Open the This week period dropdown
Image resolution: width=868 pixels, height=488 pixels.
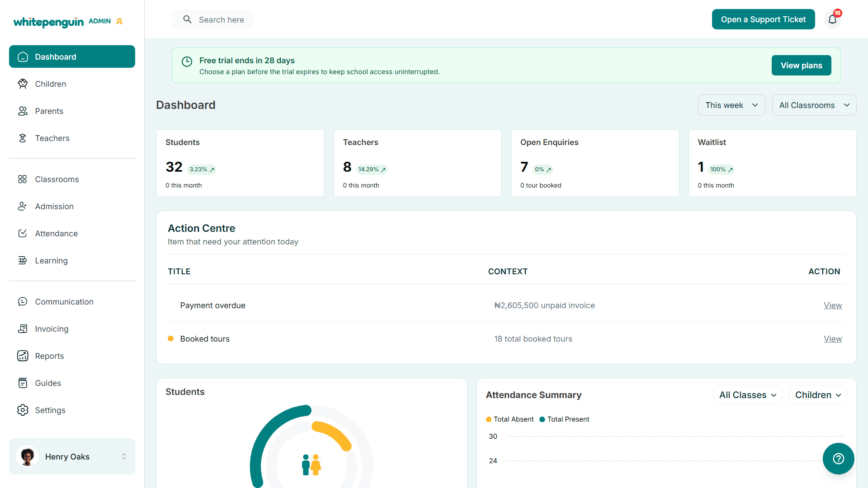[x=731, y=105]
